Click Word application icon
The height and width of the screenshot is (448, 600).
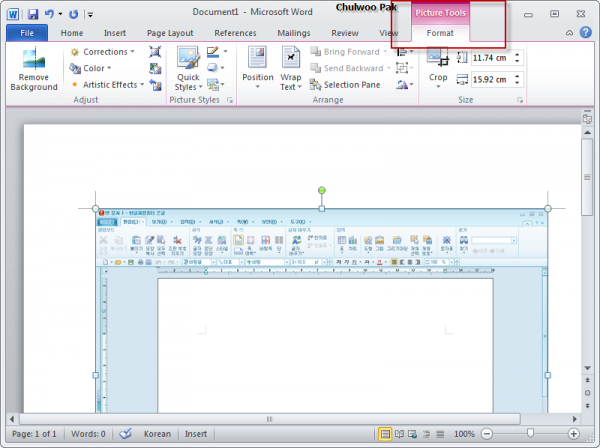tap(13, 14)
